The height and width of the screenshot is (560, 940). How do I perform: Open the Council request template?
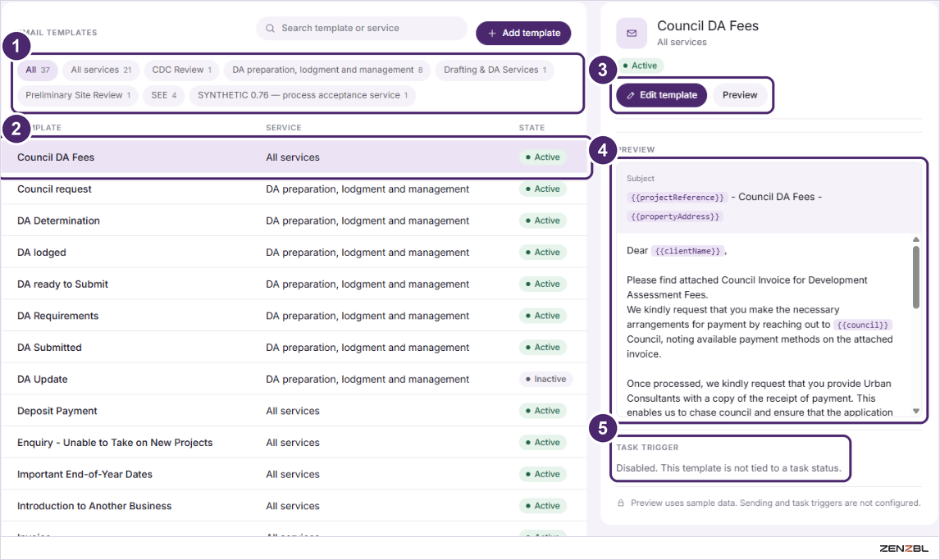click(294, 189)
